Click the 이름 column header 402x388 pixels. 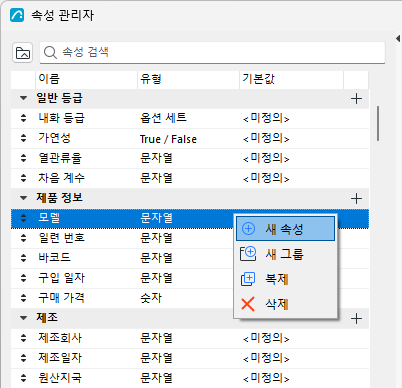point(86,79)
